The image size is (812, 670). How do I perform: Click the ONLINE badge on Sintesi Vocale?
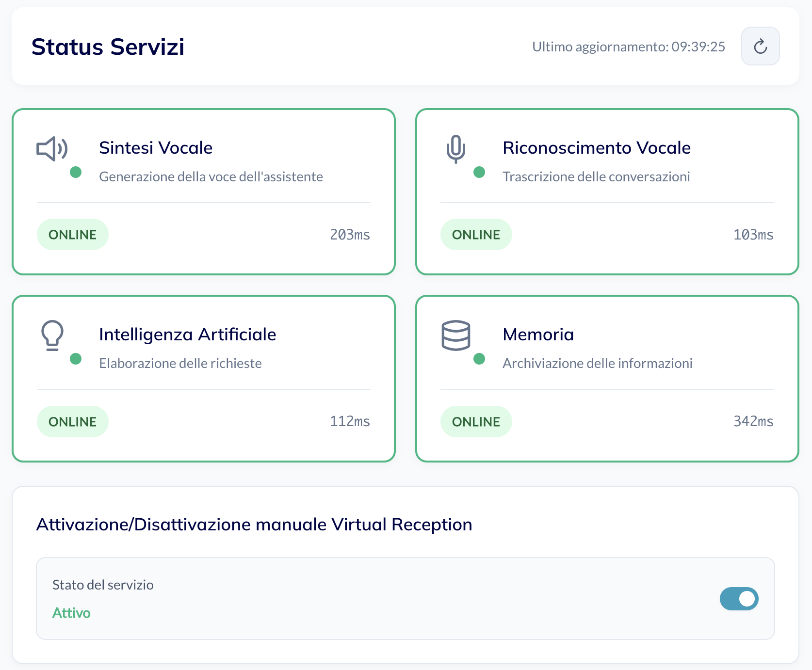[72, 234]
